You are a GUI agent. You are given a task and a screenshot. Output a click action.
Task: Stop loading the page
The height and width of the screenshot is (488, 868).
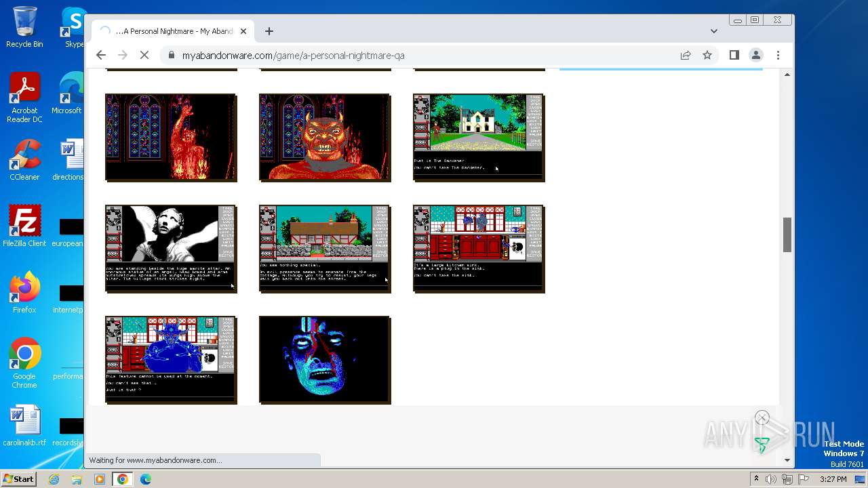144,56
